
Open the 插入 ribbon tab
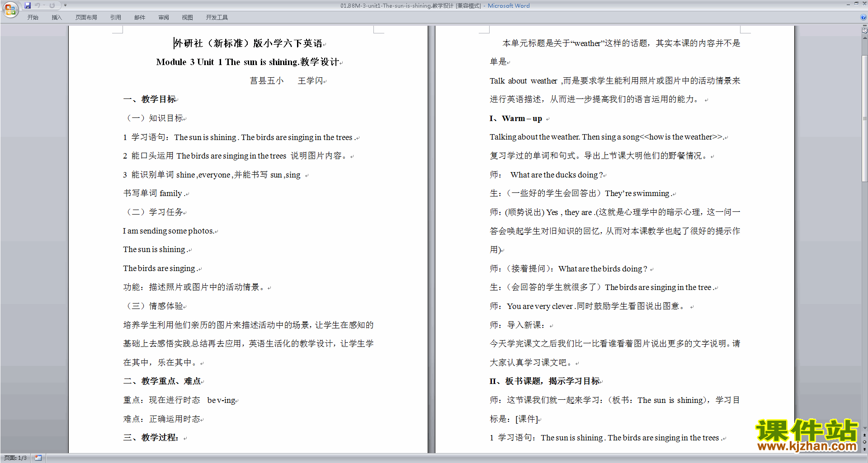click(57, 17)
